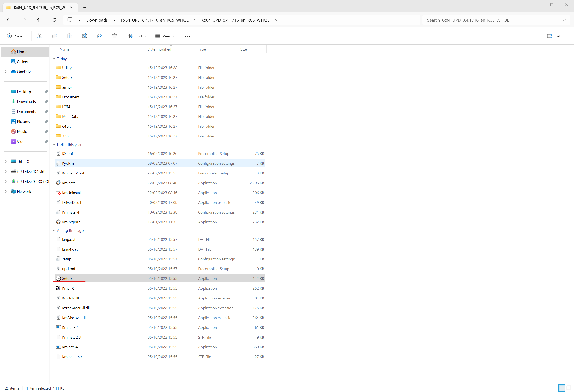Collapse the A long time ago group
Screen dimensions: 574x392
click(x=54, y=230)
